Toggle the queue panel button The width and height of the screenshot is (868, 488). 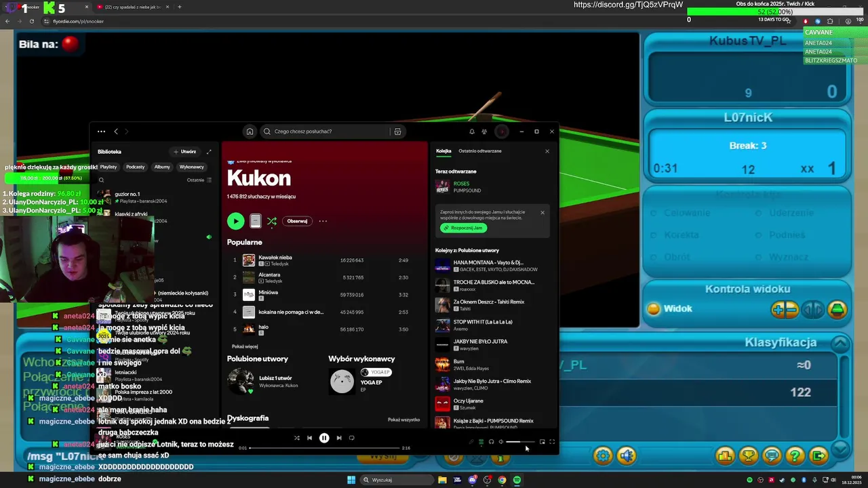tap(481, 442)
